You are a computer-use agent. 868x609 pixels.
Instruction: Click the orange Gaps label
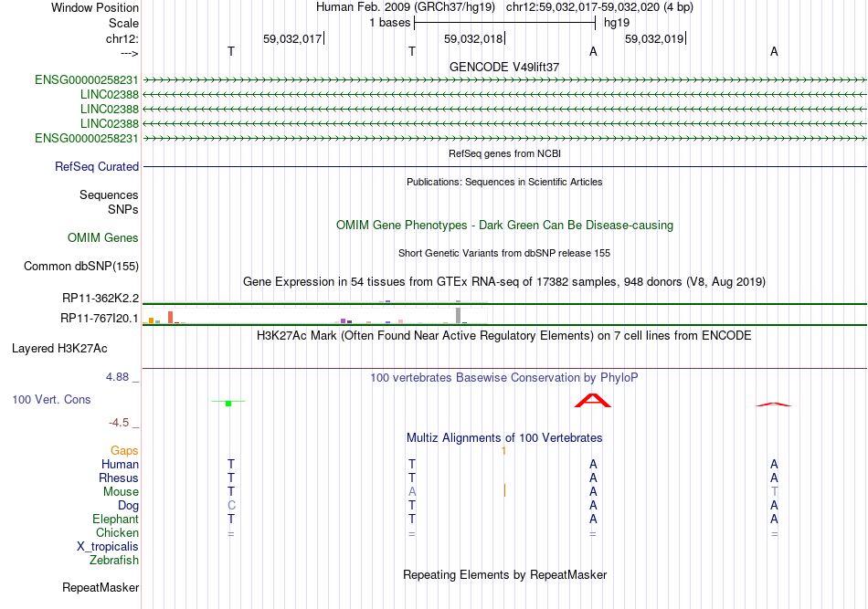click(x=124, y=451)
